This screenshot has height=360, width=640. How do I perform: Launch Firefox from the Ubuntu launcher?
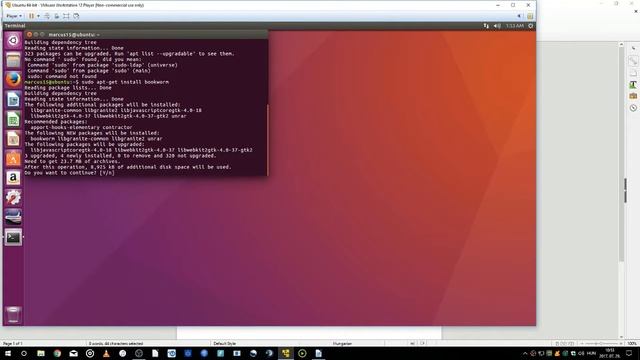[x=13, y=80]
